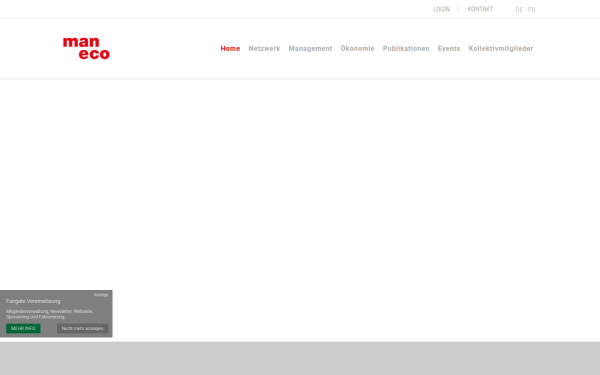The width and height of the screenshot is (600, 375).
Task: Click the KONTAKT link
Action: coord(480,9)
